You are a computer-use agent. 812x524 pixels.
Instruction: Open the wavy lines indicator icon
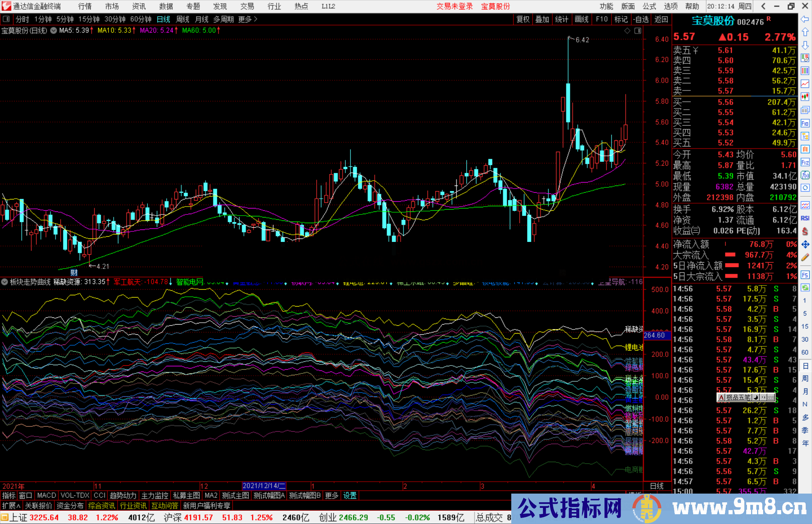pyautogui.click(x=805, y=205)
